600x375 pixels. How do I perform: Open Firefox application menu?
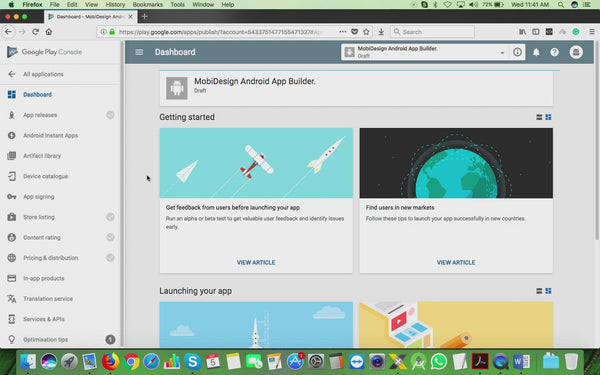coord(592,32)
